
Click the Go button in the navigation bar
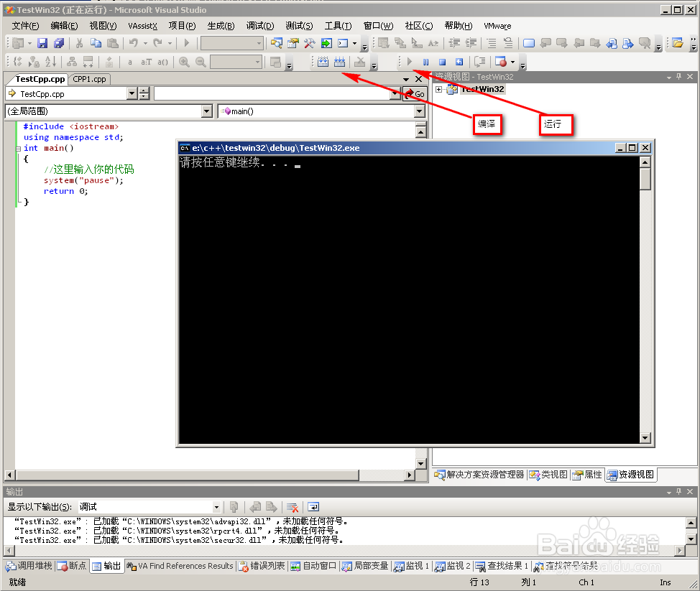[x=415, y=93]
